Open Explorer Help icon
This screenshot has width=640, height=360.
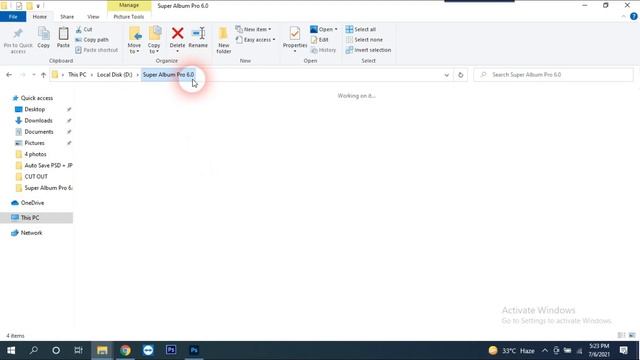coord(633,17)
